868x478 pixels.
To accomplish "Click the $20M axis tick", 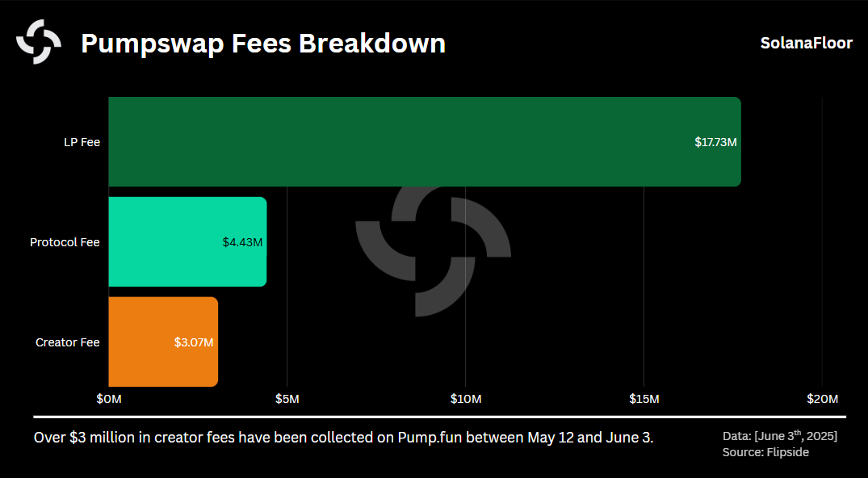I will pos(822,399).
